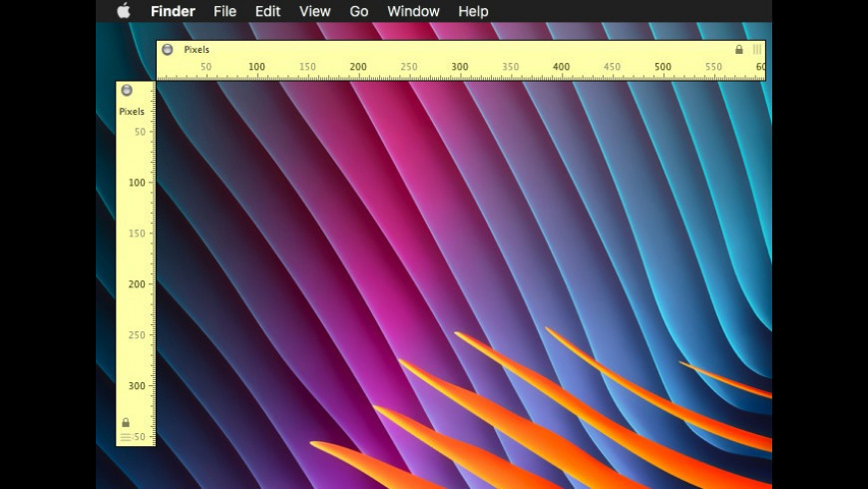Click the 200 mark on vertical ruler

pos(137,284)
